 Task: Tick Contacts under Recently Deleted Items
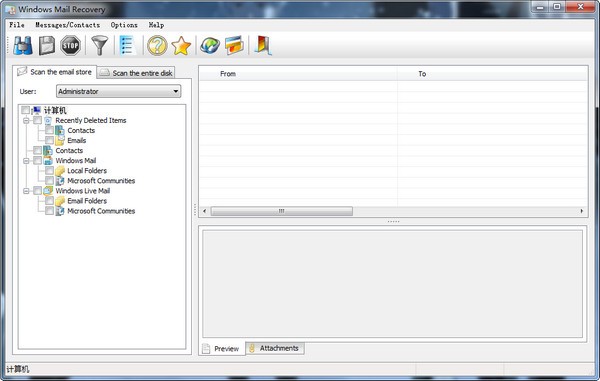pos(49,130)
